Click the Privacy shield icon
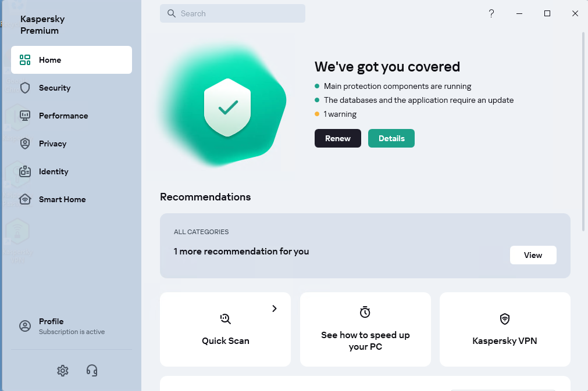The height and width of the screenshot is (391, 588). point(25,144)
